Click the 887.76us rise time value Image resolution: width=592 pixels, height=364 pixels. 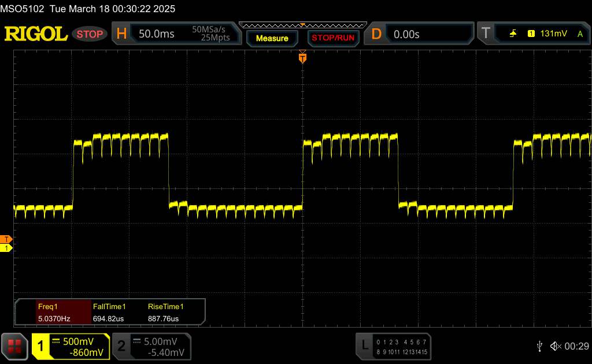click(163, 319)
